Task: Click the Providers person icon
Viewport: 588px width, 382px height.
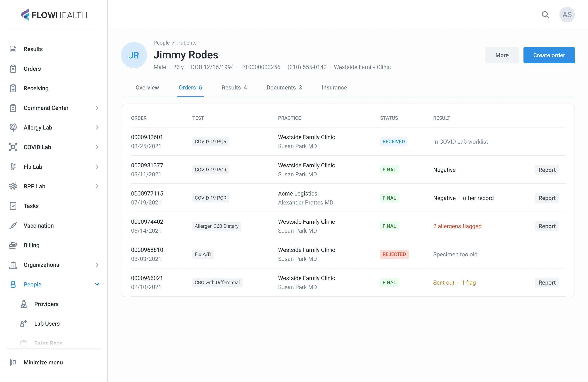Action: pyautogui.click(x=24, y=304)
